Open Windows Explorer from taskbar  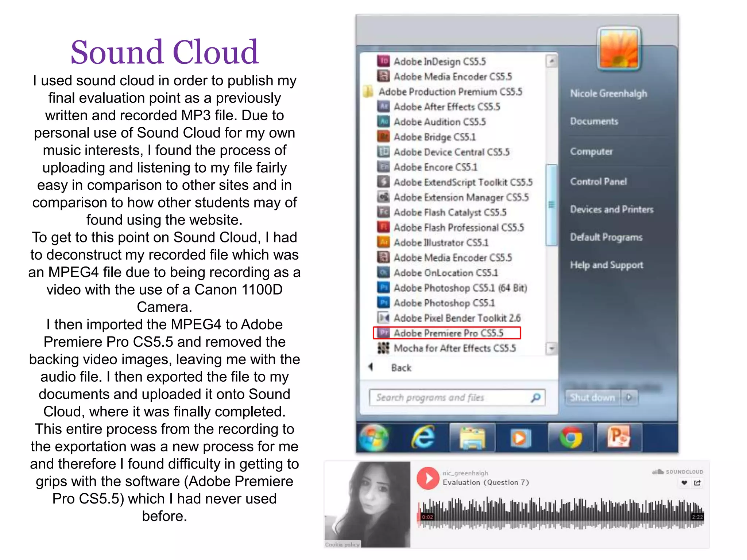point(472,437)
